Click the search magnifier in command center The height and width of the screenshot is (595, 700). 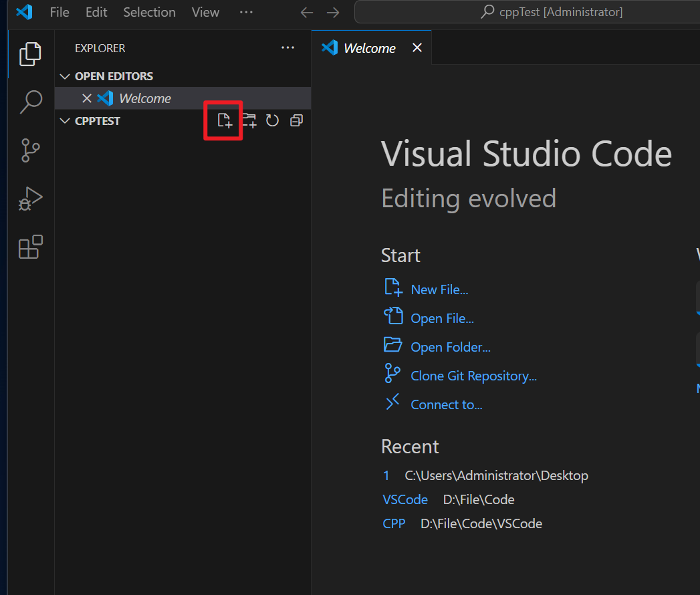pos(487,11)
